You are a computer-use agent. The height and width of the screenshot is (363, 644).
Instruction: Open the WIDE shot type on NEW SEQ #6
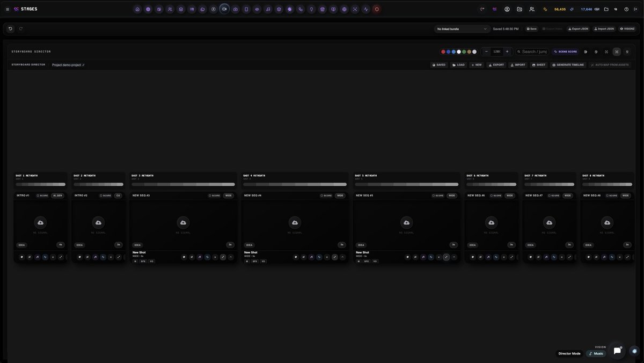click(510, 195)
